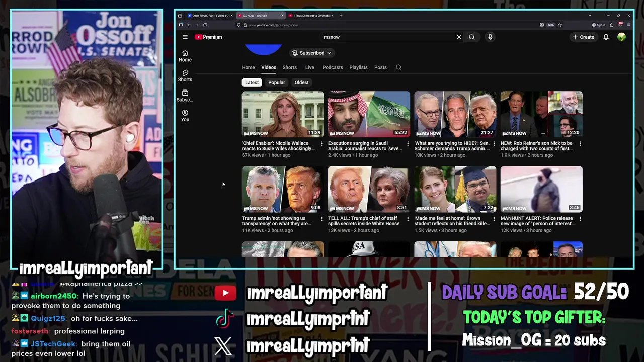Open the Saudi Arabia executions video thumbnail
This screenshot has width=644, height=362.
(369, 114)
